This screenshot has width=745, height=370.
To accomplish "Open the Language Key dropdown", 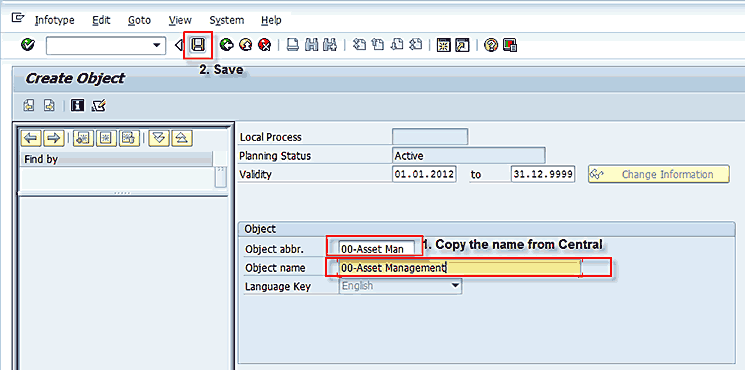I will [455, 285].
